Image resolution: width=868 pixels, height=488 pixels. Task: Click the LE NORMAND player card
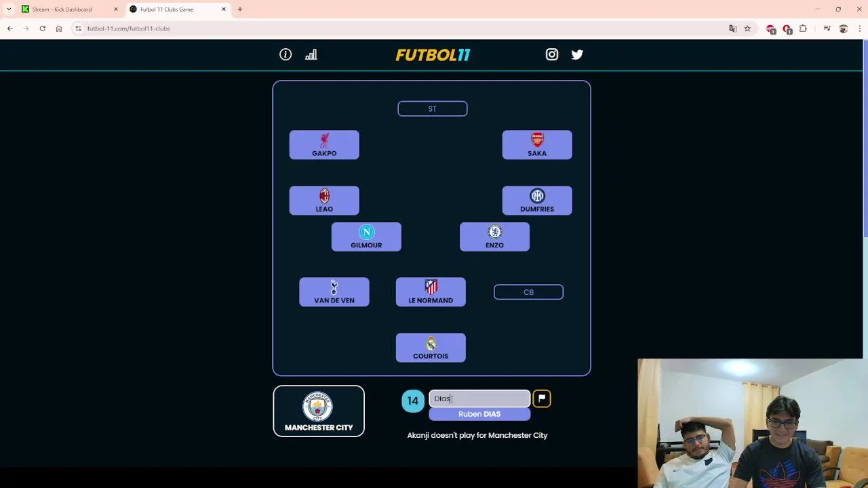click(431, 292)
